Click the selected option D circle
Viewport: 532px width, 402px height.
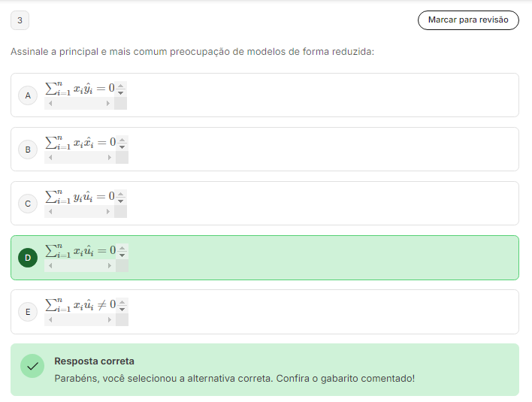pyautogui.click(x=28, y=258)
